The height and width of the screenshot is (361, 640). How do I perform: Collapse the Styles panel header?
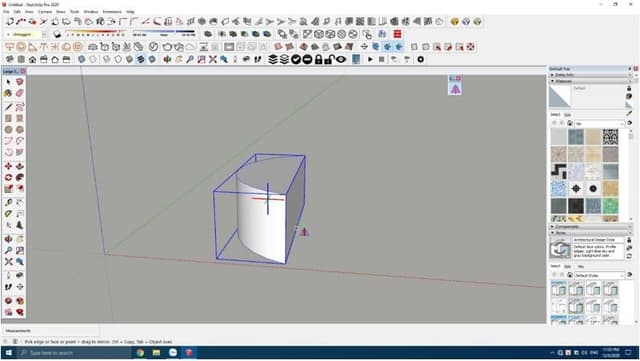click(x=590, y=233)
